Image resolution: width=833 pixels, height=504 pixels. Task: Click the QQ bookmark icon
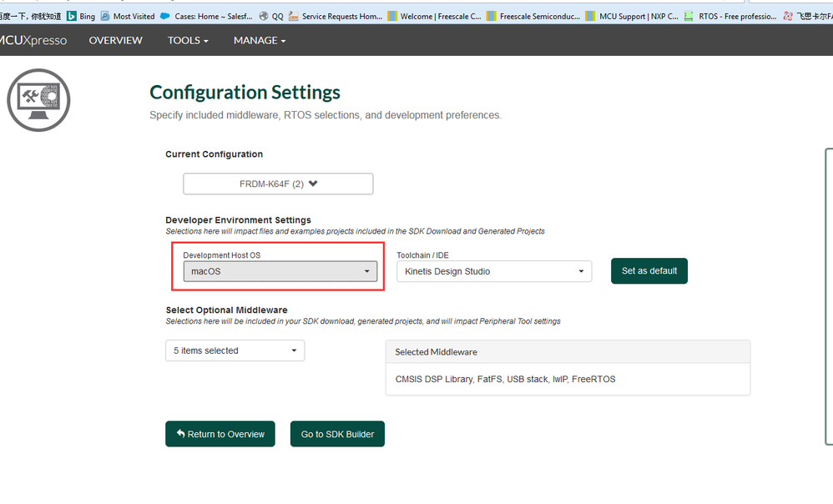[264, 16]
